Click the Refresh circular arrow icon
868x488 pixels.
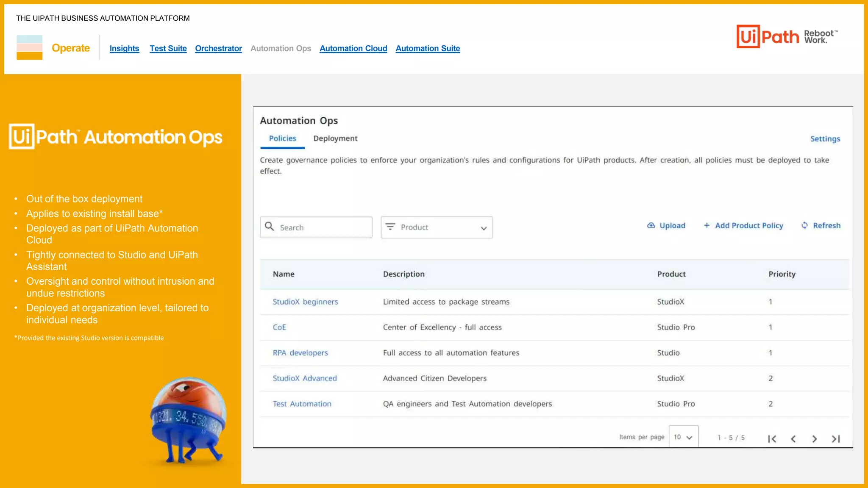click(x=804, y=225)
